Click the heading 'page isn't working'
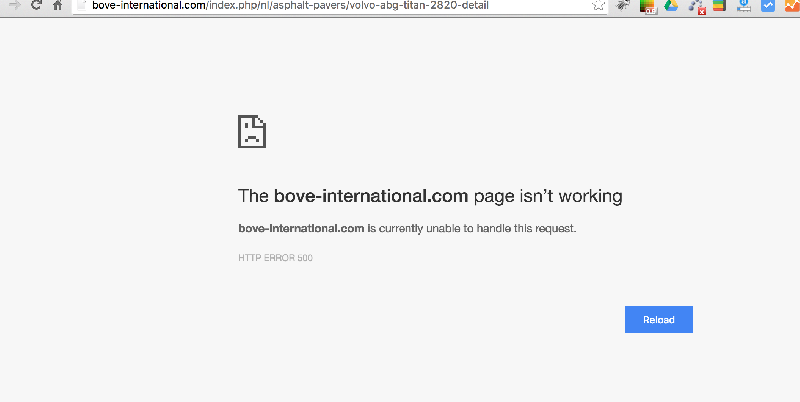The height and width of the screenshot is (402, 800). (548, 196)
